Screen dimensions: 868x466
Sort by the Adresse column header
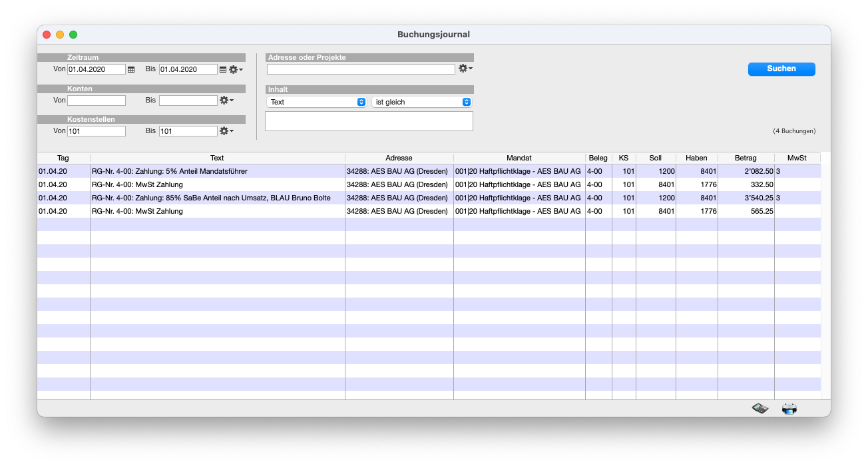point(399,158)
